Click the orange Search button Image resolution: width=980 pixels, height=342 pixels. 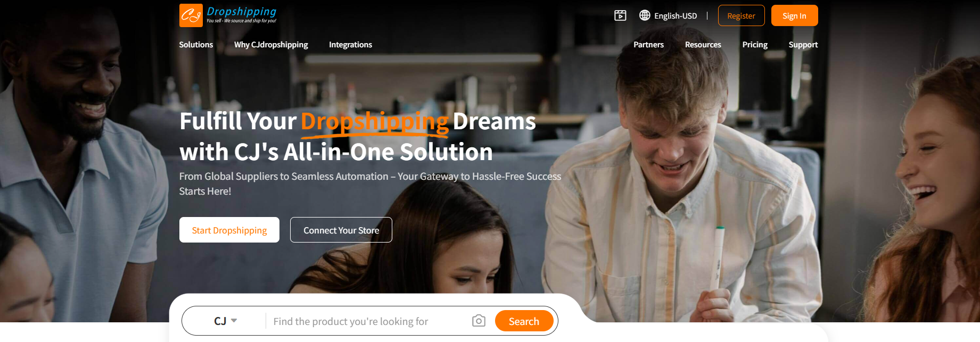pos(524,321)
